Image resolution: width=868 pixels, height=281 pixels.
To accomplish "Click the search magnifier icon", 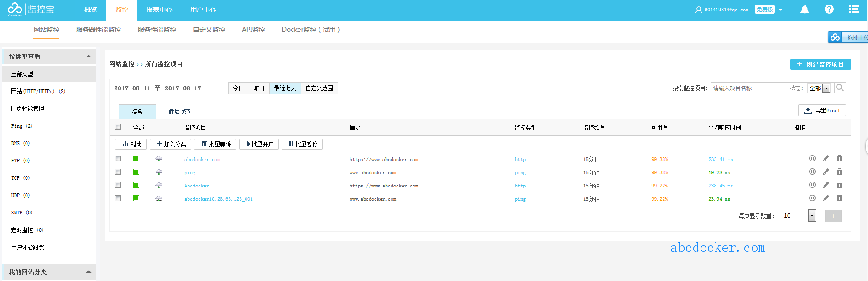I will pyautogui.click(x=840, y=88).
